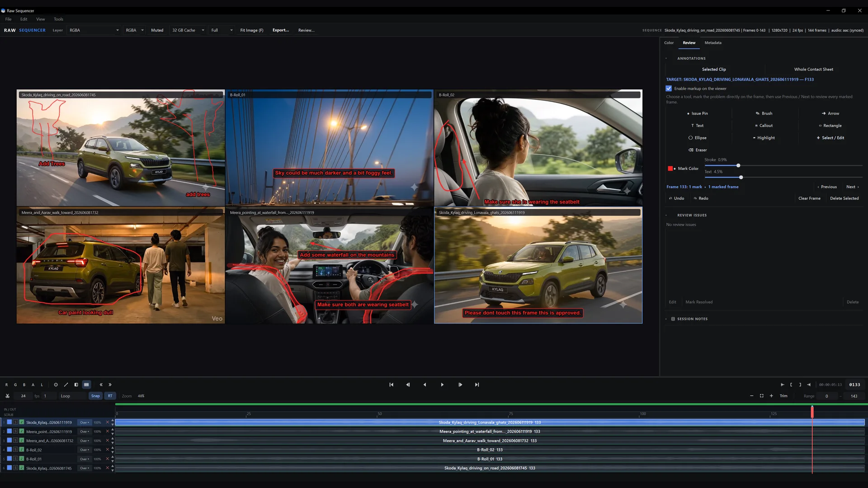The image size is (868, 488).
Task: Open the Tools menu
Action: click(58, 19)
